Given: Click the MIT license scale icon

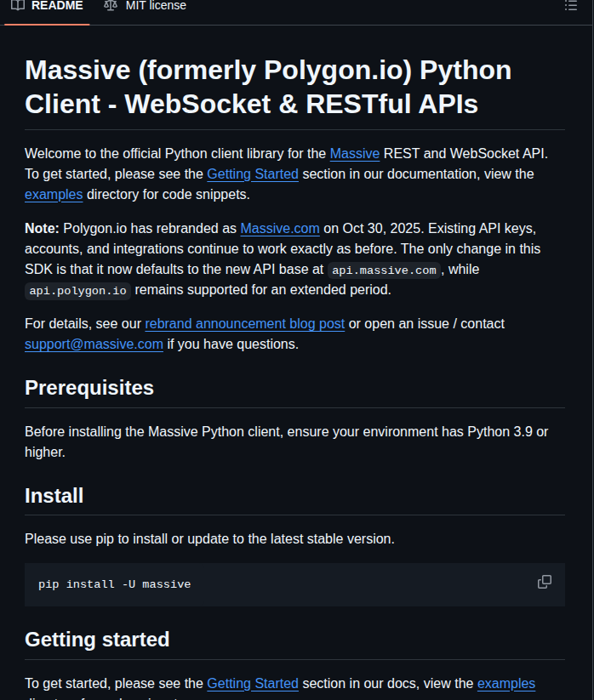Looking at the screenshot, I should point(111,5).
